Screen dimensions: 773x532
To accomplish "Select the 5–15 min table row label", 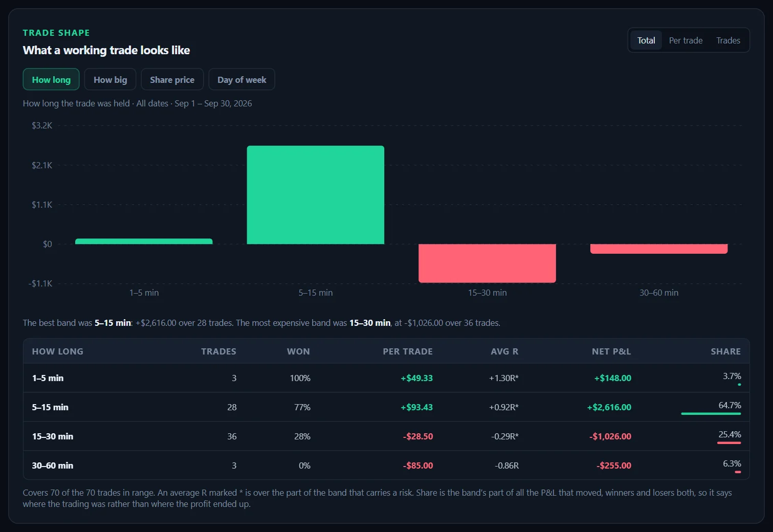I will point(50,407).
